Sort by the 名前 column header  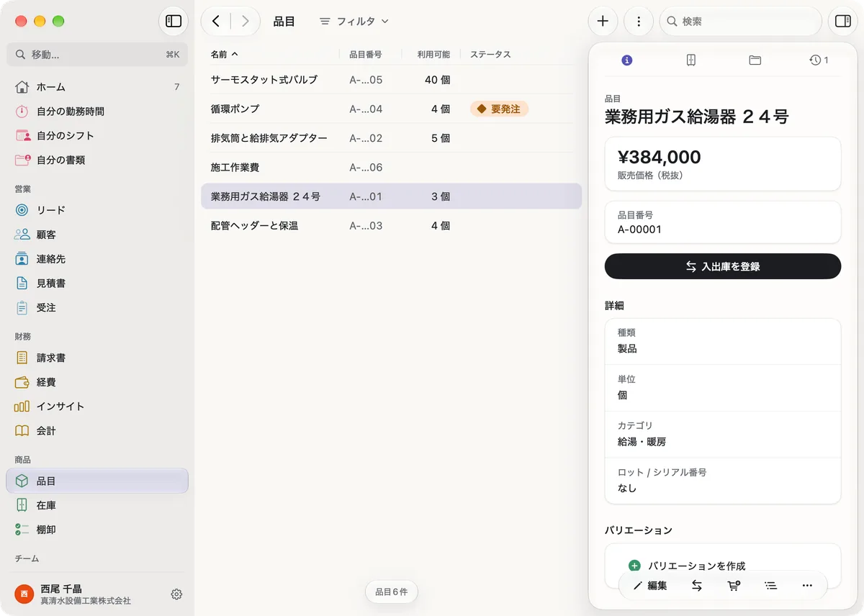pyautogui.click(x=224, y=55)
